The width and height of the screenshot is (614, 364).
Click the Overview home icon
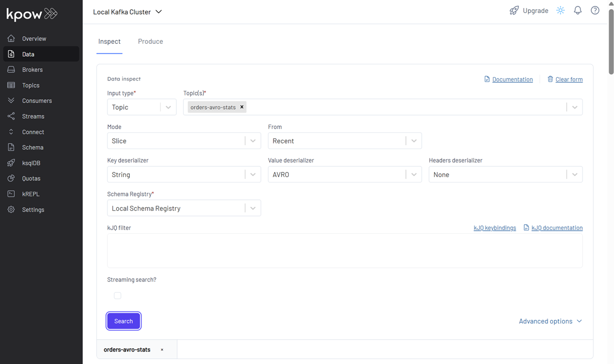[11, 38]
